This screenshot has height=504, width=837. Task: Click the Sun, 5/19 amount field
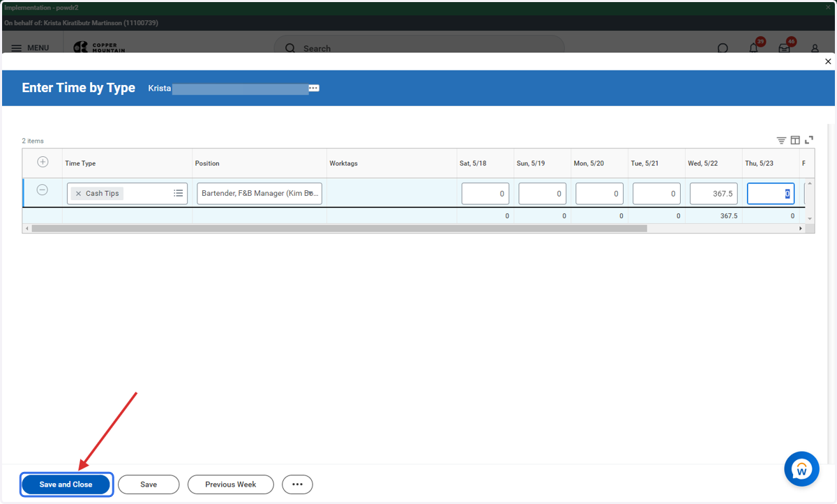click(542, 193)
